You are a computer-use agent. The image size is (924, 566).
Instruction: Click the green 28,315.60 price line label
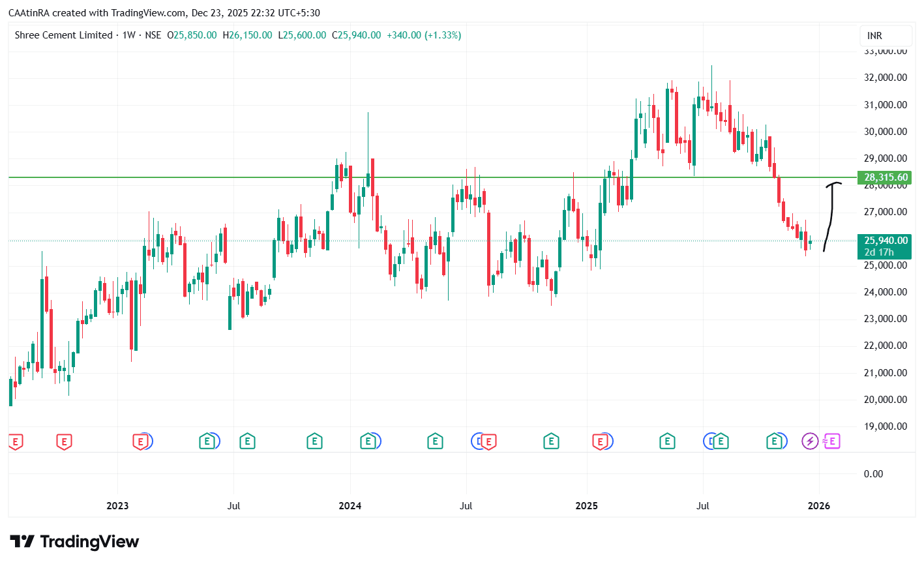[886, 177]
